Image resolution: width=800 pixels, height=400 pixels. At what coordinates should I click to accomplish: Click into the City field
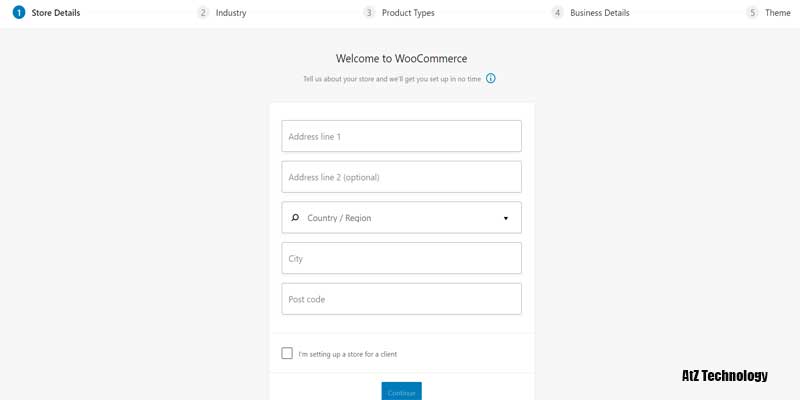point(401,258)
